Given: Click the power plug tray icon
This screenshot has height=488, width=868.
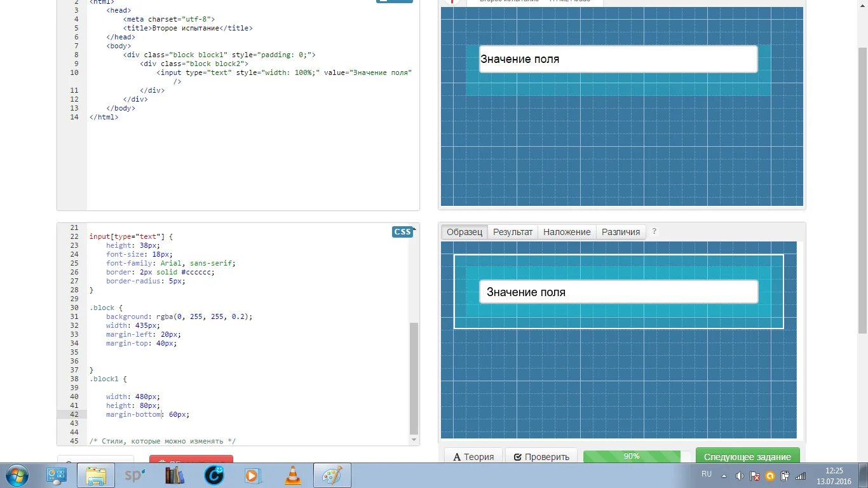Looking at the screenshot, I should pyautogui.click(x=785, y=475).
